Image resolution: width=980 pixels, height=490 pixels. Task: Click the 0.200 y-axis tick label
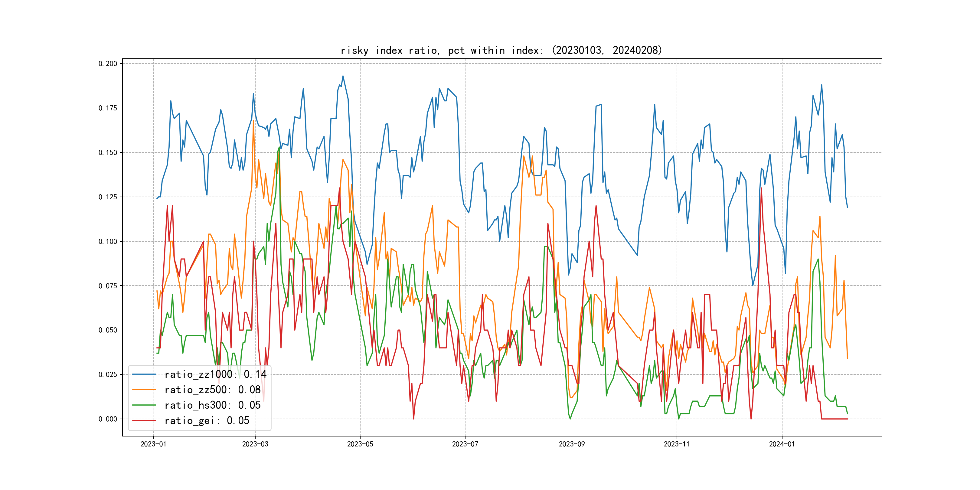pyautogui.click(x=108, y=64)
